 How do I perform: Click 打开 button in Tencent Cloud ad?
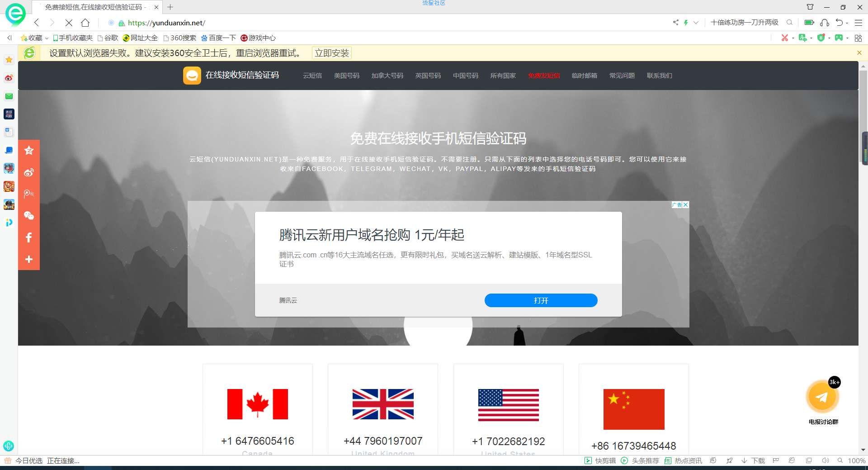[x=541, y=300]
